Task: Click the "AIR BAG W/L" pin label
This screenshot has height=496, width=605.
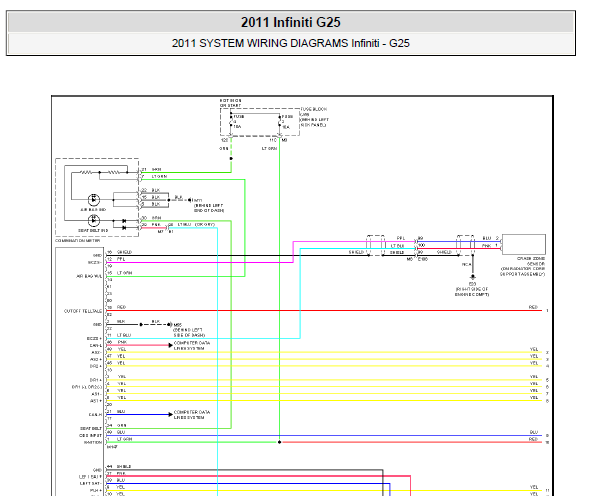Action: tap(89, 276)
